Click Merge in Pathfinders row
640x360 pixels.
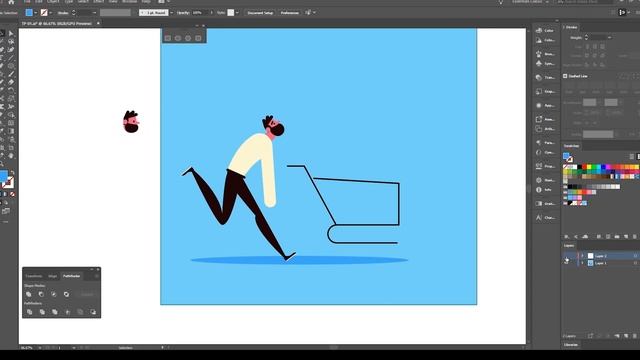55,312
